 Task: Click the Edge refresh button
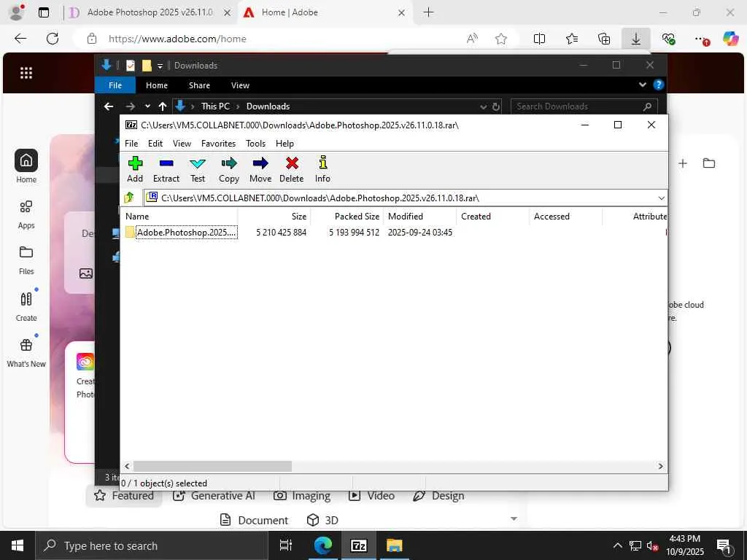(53, 39)
